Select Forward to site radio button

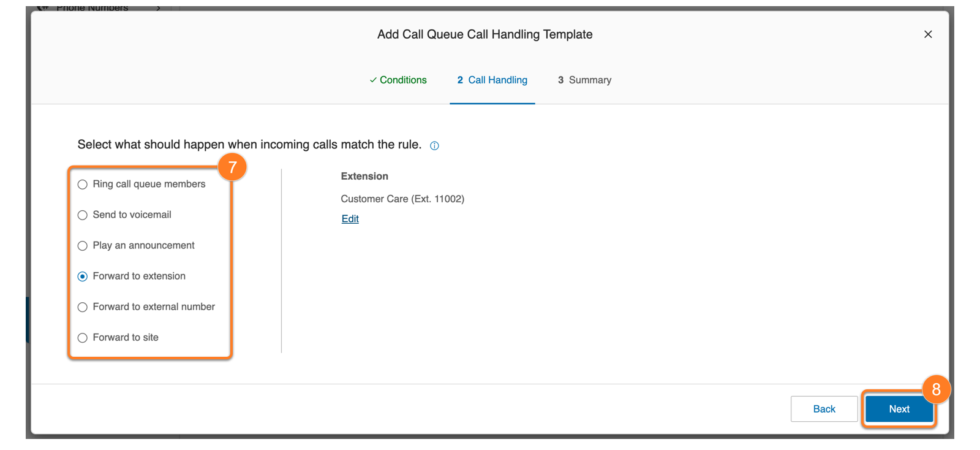pyautogui.click(x=83, y=338)
